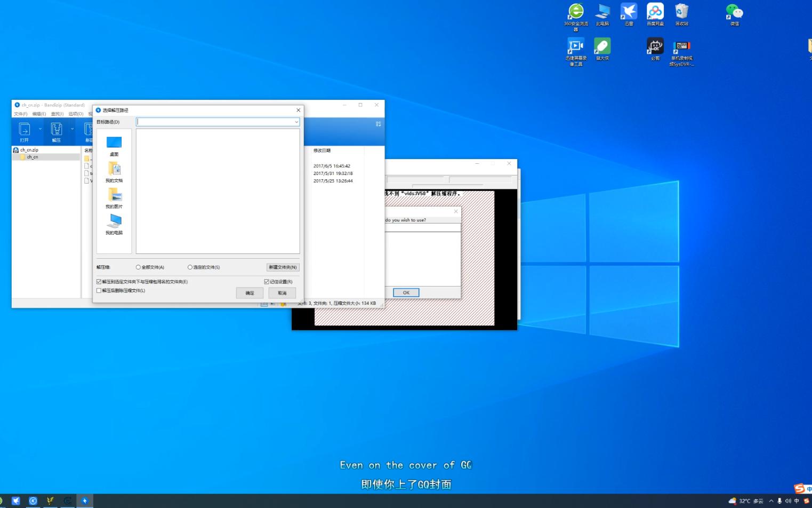Launch 百度网盘 from the desktop
The height and width of the screenshot is (508, 812).
click(x=655, y=13)
